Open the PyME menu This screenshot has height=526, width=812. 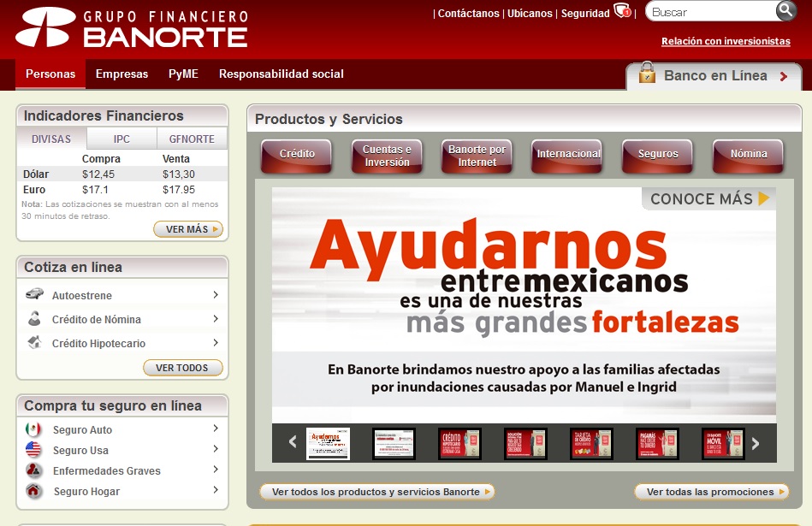point(183,74)
